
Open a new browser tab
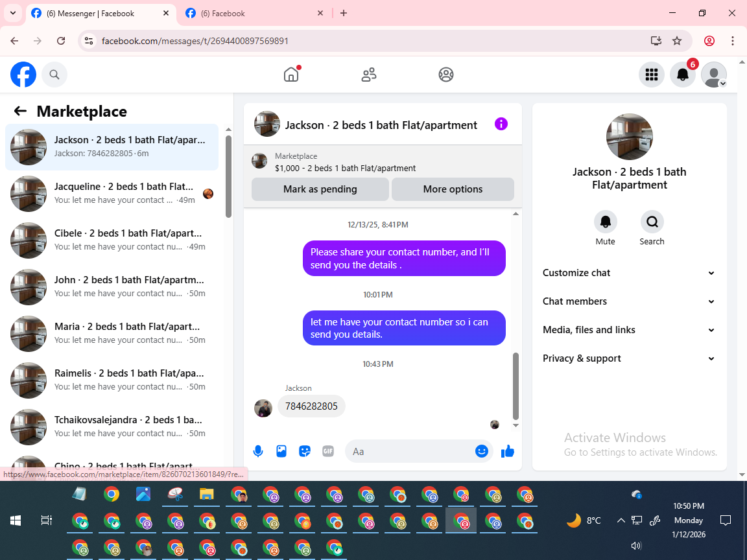click(x=344, y=14)
